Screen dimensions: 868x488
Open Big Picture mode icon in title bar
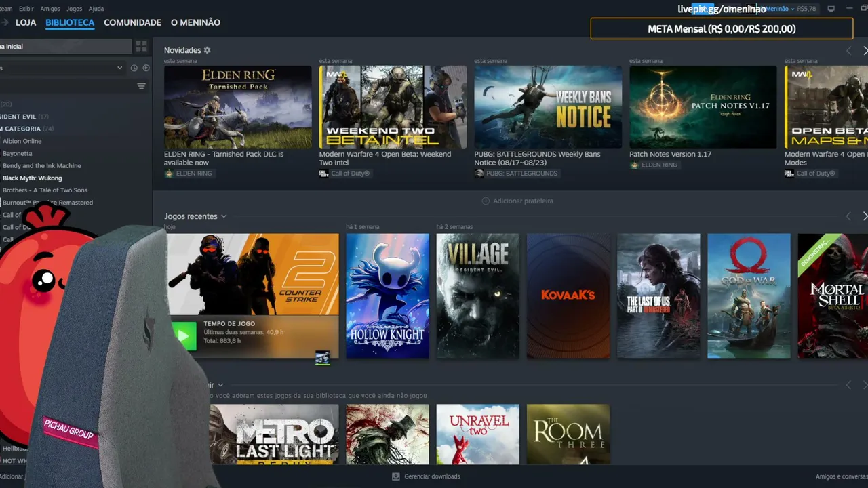[x=831, y=9]
